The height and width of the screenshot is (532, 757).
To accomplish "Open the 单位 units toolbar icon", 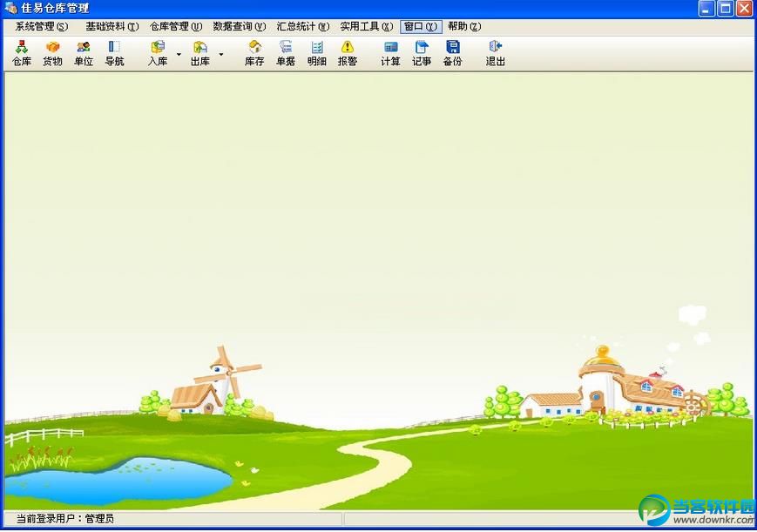I will pyautogui.click(x=84, y=53).
